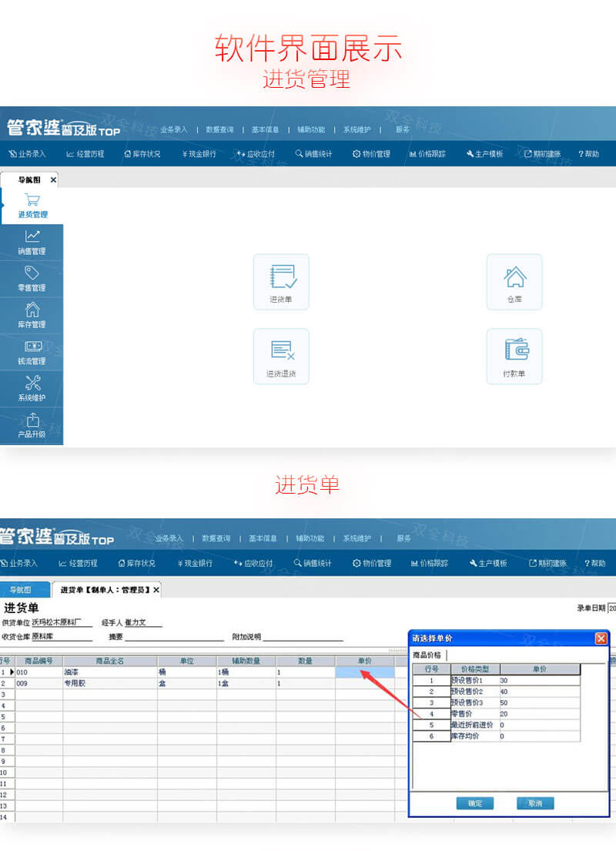Screen dimensions: 616x851
Task: Select 预设售价3 row in price dialog
Action: click(497, 702)
